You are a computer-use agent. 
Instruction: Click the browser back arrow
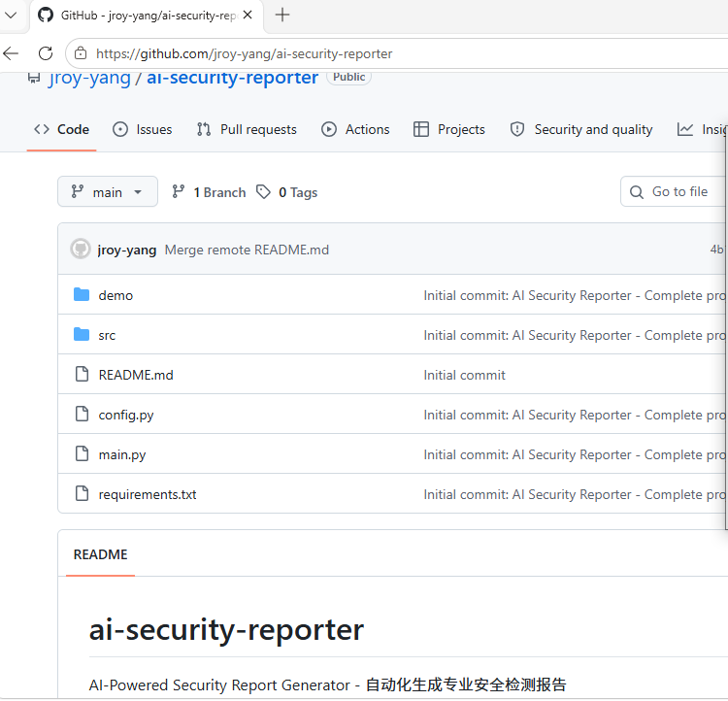coord(11,53)
